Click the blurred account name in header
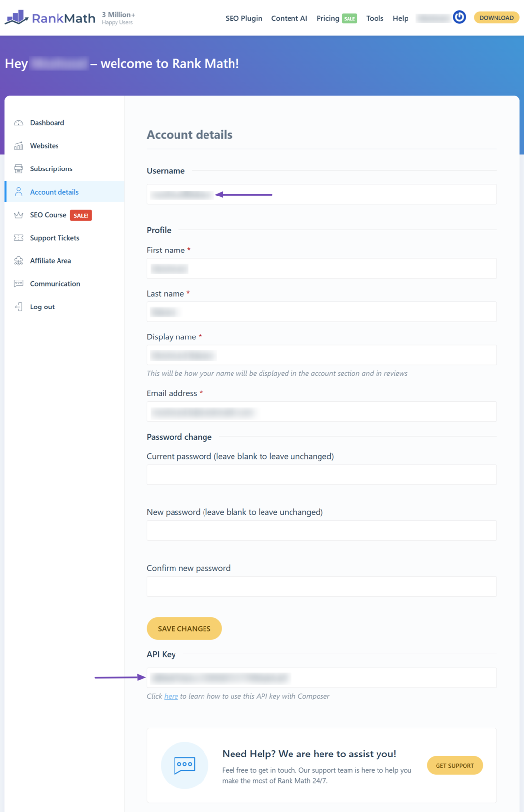 [433, 18]
